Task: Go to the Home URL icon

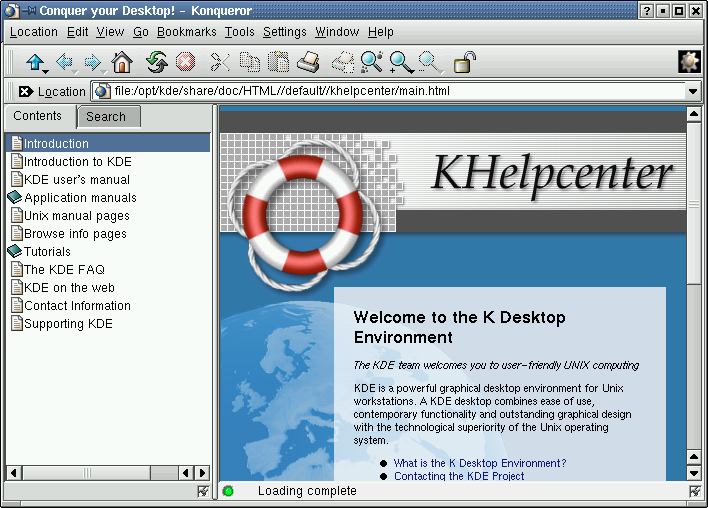Action: tap(121, 63)
